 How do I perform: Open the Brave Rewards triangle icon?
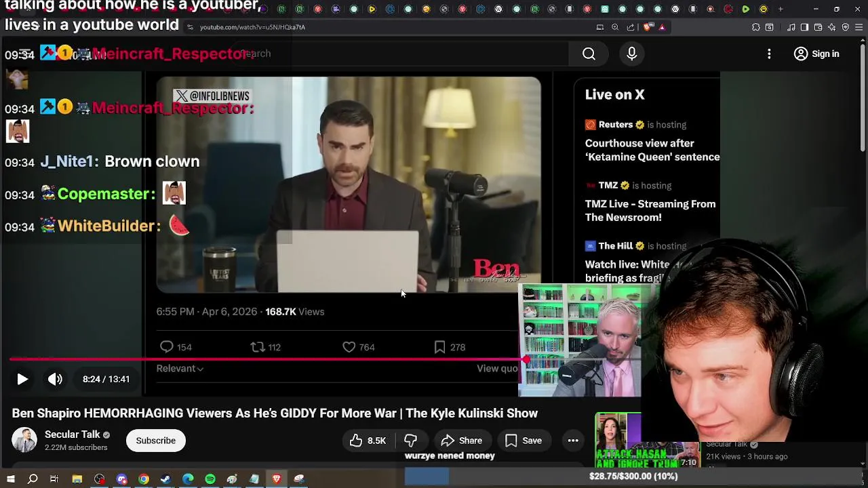click(x=662, y=27)
